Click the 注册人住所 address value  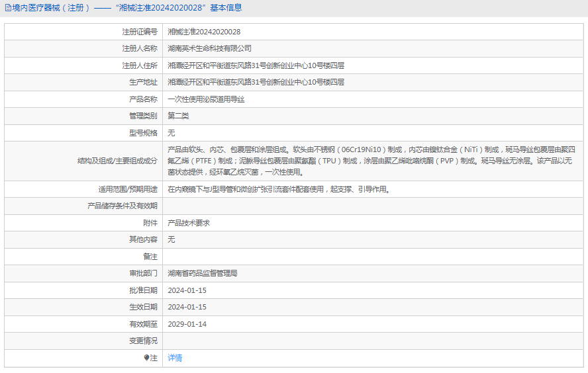pyautogui.click(x=256, y=65)
